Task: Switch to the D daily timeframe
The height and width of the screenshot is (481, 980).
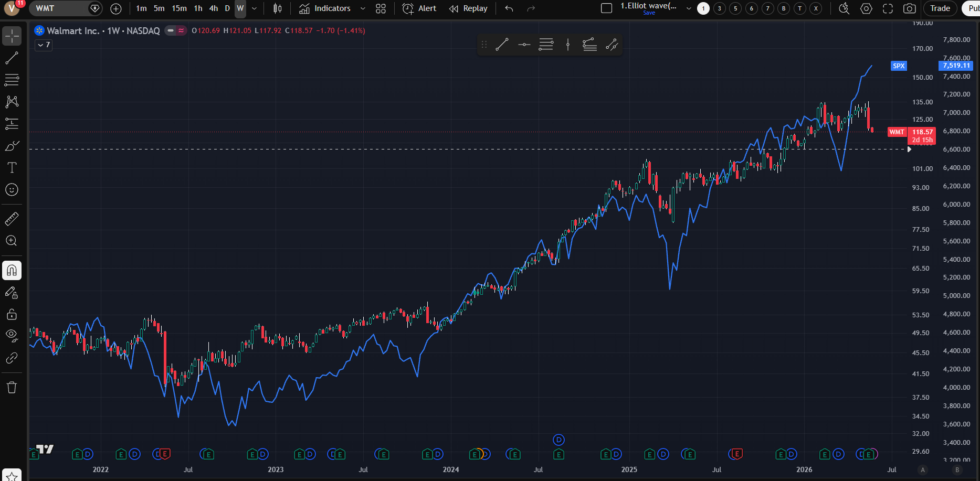Action: (x=227, y=8)
